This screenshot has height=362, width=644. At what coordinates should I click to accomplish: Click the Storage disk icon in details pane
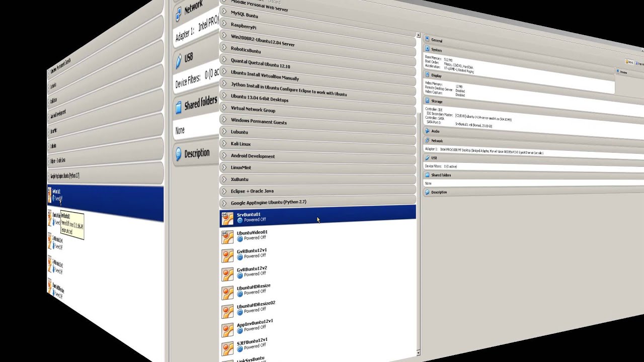[x=427, y=101]
